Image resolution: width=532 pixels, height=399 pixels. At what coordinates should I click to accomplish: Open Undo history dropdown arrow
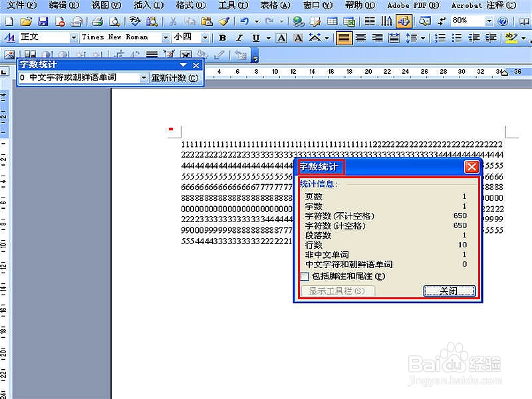click(257, 22)
